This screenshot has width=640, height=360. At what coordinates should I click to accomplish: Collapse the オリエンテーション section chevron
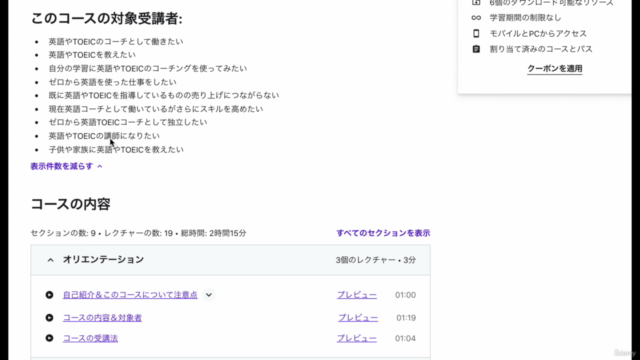(50, 260)
